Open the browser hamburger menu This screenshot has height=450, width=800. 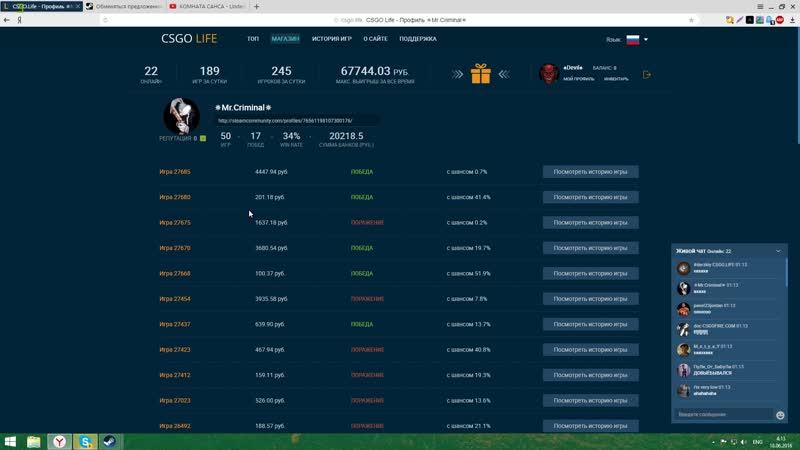pyautogui.click(x=760, y=7)
